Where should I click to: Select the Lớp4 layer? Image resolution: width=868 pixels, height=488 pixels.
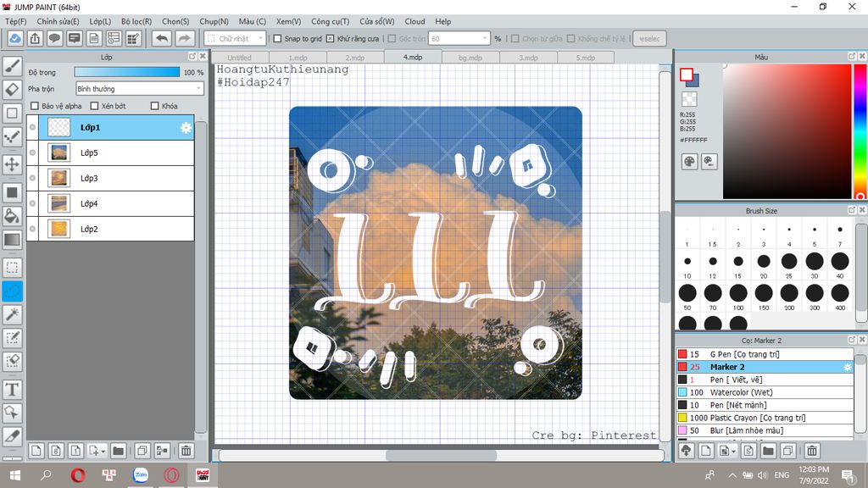110,203
